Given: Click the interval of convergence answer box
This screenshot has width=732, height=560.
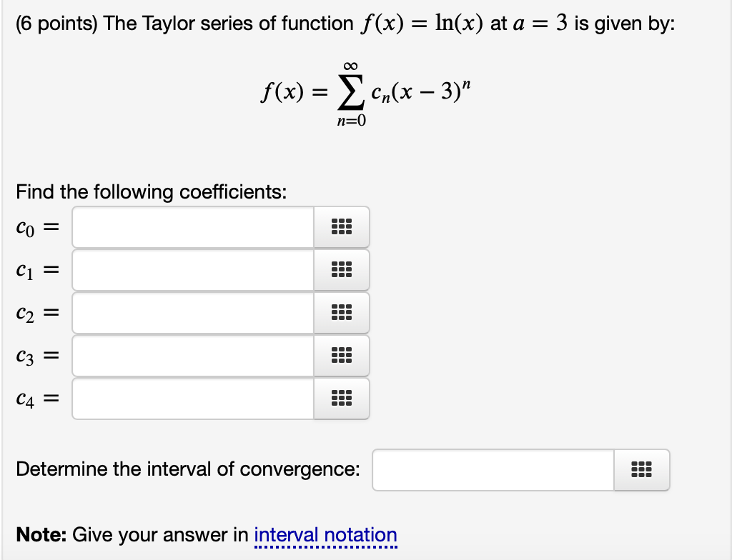Looking at the screenshot, I should [x=493, y=469].
